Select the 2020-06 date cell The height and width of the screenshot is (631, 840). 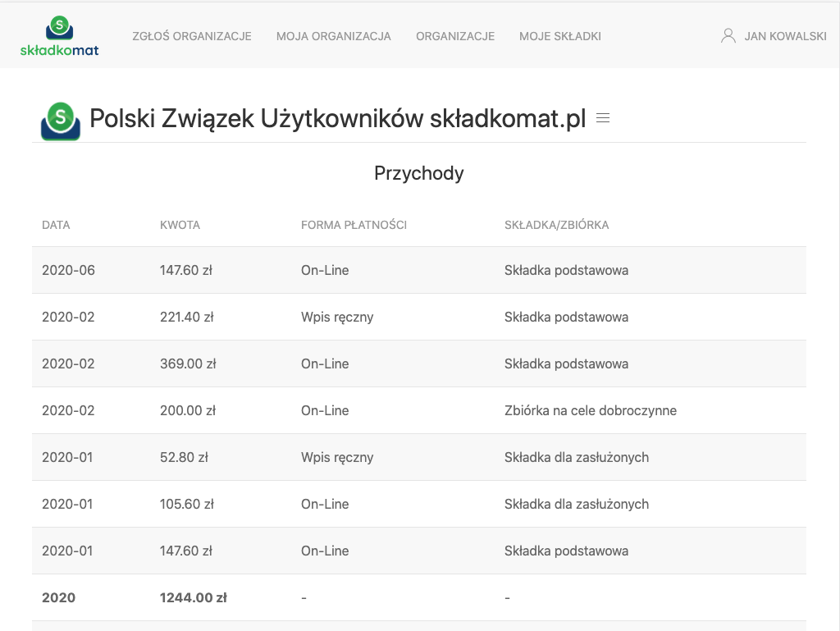point(69,270)
